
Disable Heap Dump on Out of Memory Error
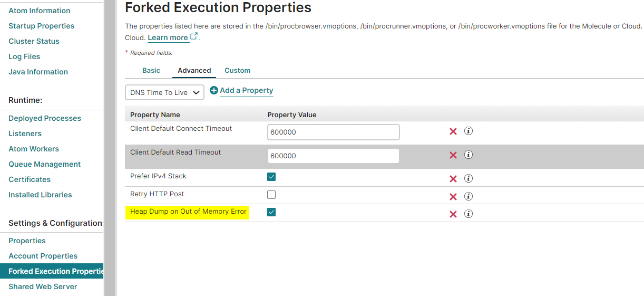(271, 212)
